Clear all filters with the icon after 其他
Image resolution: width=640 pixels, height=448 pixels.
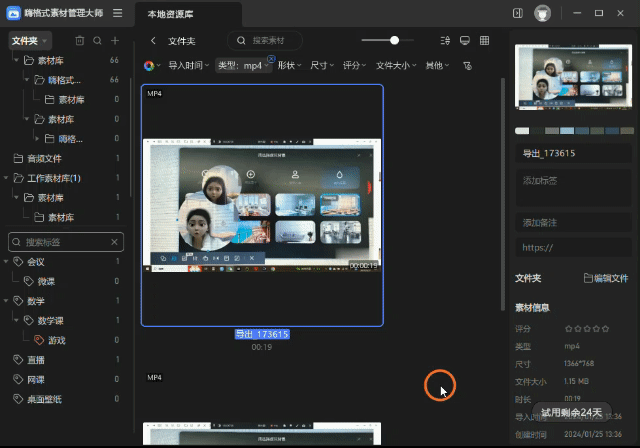point(468,66)
